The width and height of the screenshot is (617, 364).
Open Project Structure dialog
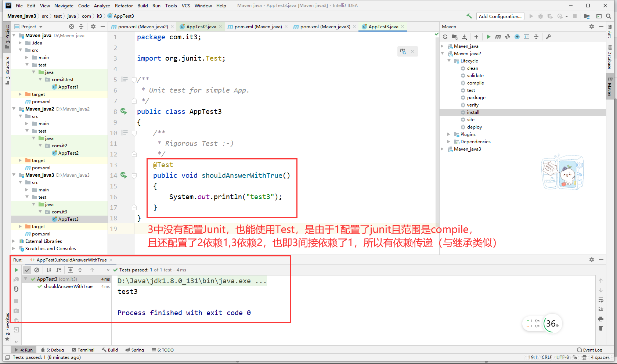tap(587, 16)
